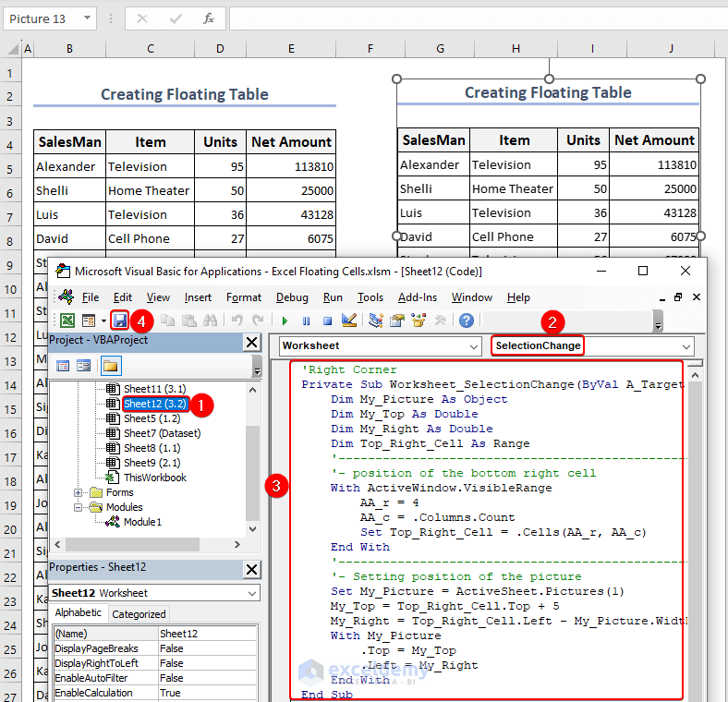
Task: Click View Code icon in Project pane
Action: 63,366
